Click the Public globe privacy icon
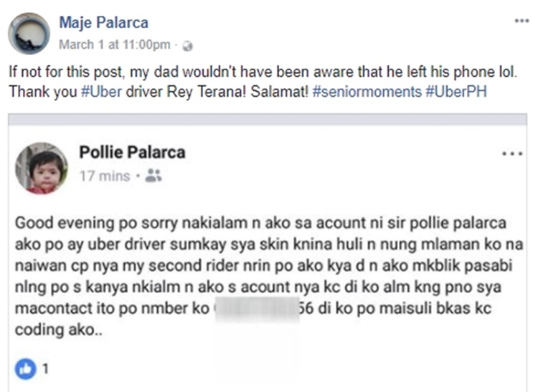 188,45
